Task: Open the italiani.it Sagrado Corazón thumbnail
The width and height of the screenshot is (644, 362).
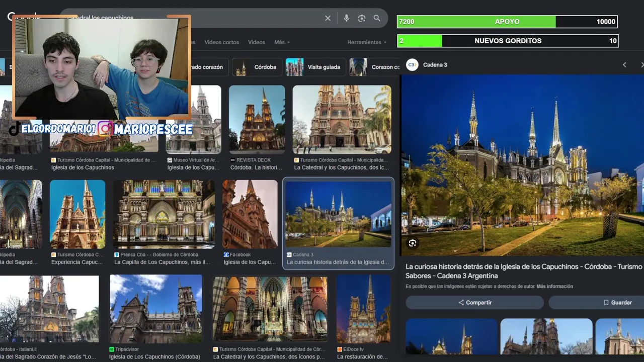Action: point(49,309)
